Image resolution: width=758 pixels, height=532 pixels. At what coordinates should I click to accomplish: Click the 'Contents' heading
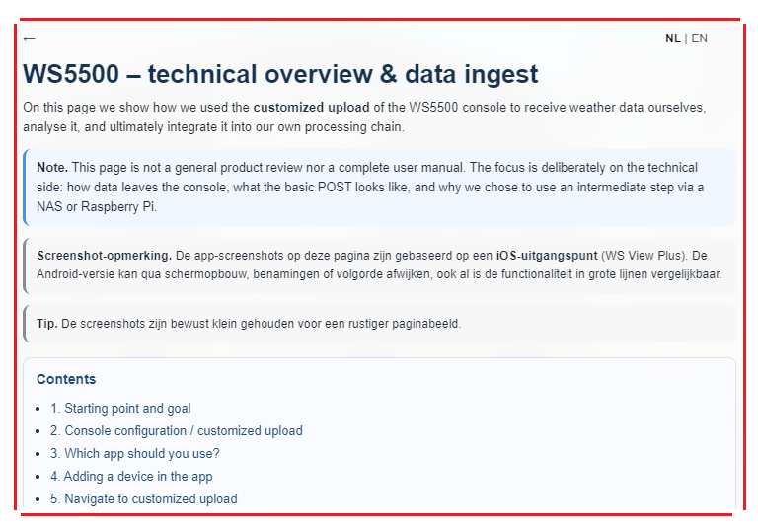66,379
